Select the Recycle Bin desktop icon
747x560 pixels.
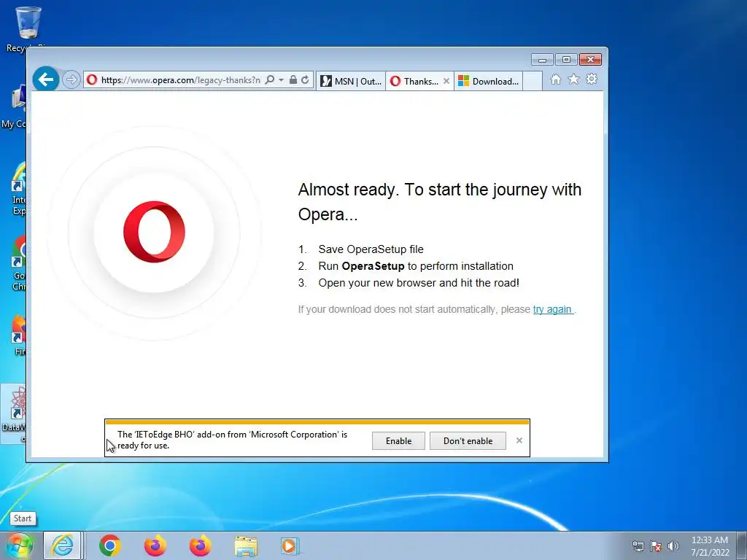pyautogui.click(x=28, y=28)
